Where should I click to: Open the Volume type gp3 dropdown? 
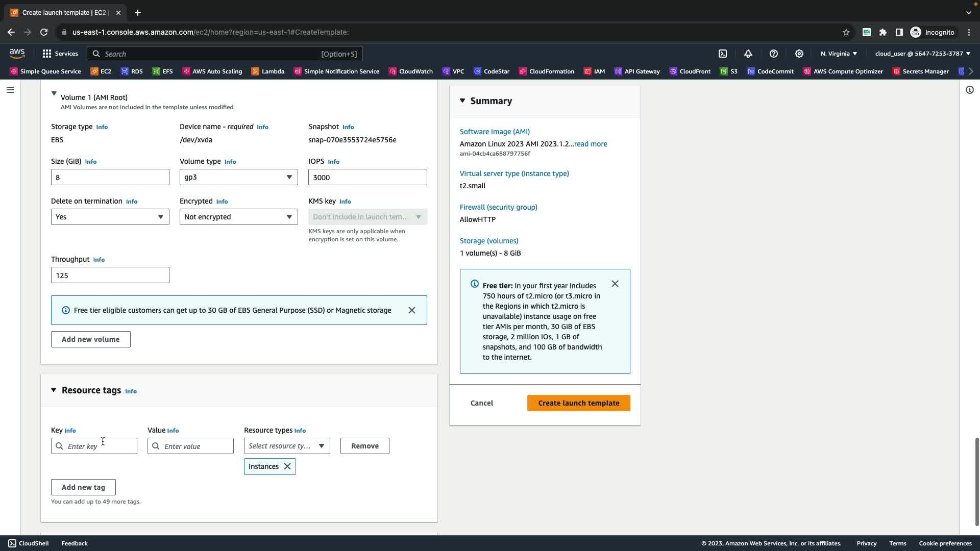click(x=238, y=177)
